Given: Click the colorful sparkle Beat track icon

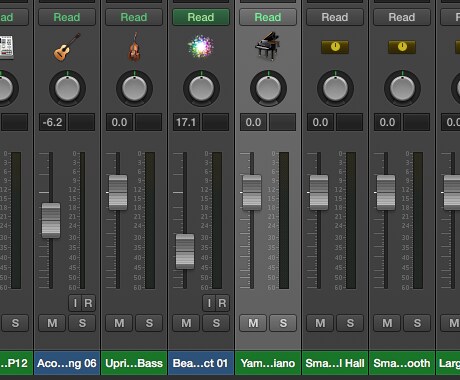Looking at the screenshot, I should (201, 46).
